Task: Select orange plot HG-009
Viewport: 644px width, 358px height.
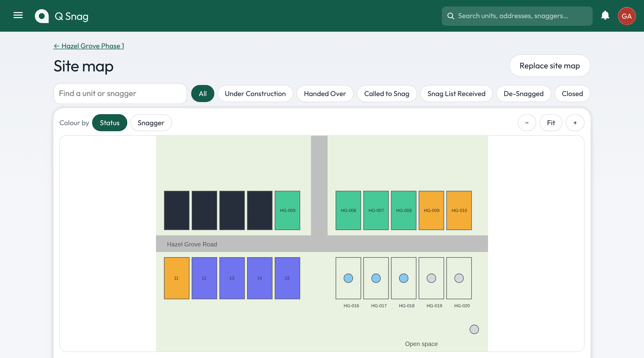Action: [x=431, y=210]
